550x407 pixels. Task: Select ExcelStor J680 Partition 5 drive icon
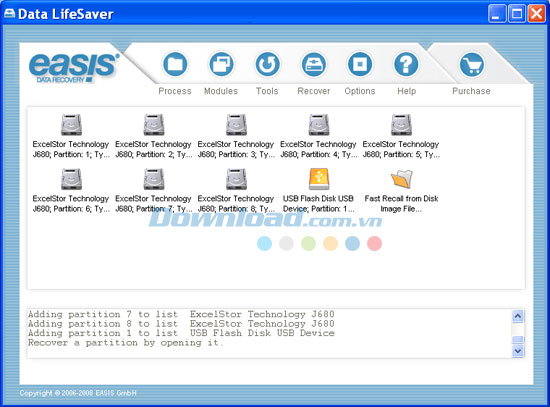[x=401, y=125]
